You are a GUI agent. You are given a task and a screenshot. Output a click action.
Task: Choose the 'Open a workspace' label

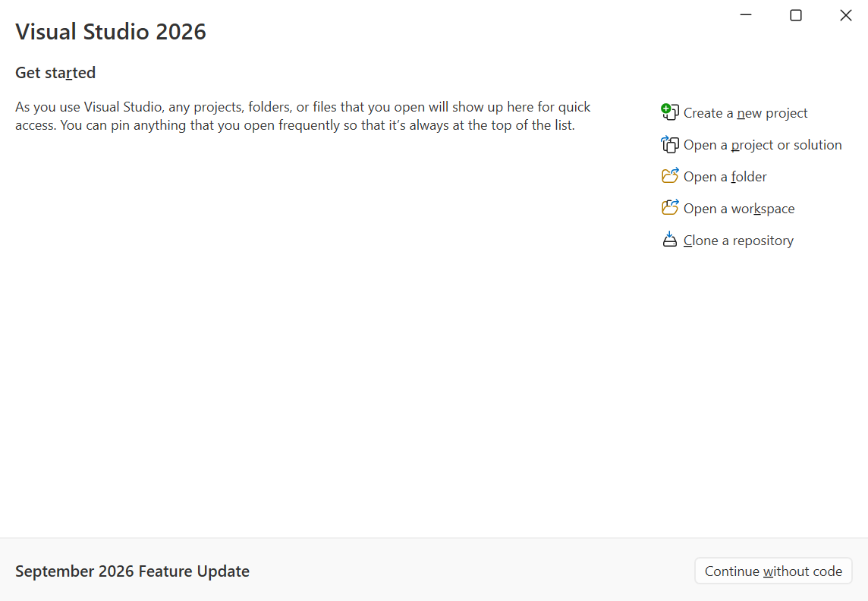(739, 209)
